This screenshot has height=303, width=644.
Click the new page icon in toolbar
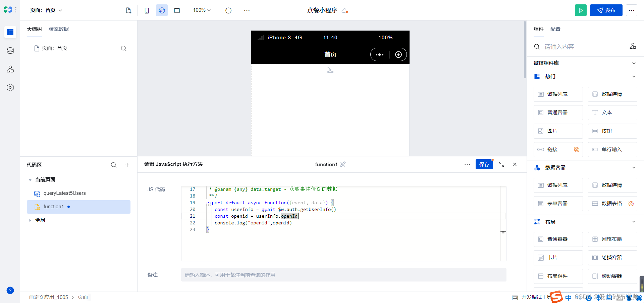pos(128,10)
